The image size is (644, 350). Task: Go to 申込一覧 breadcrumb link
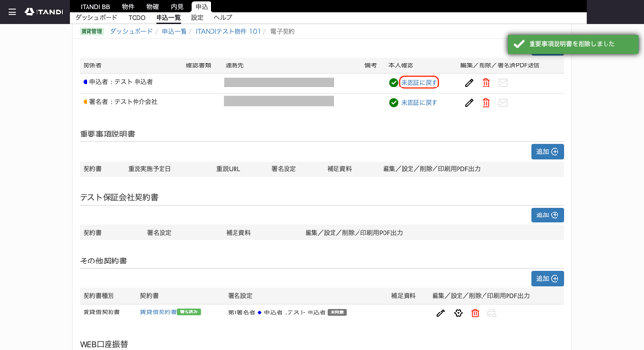(x=174, y=31)
